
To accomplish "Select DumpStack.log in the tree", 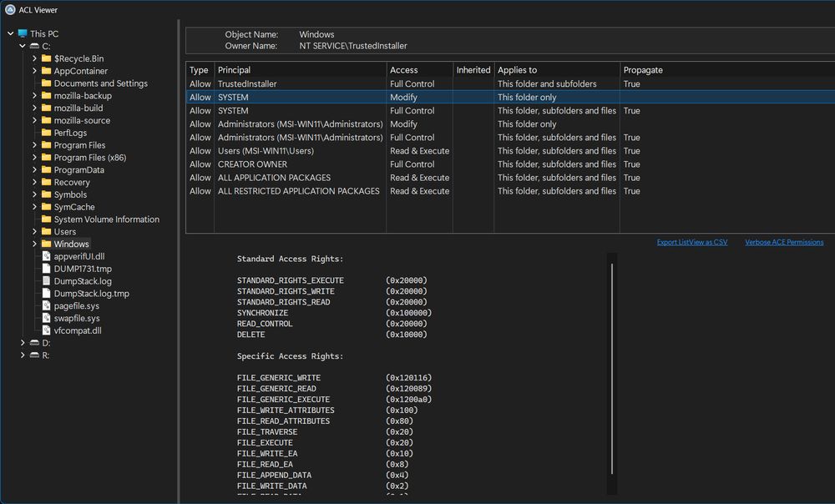I will click(83, 281).
